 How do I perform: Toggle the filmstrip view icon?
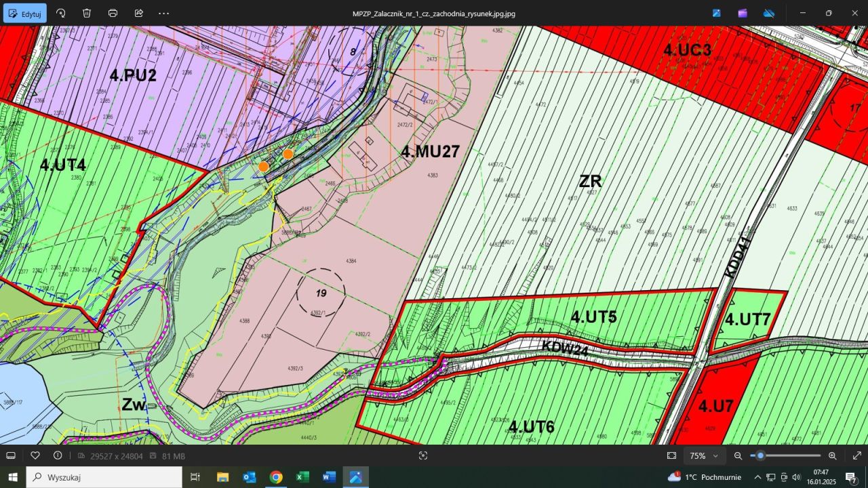click(x=11, y=456)
